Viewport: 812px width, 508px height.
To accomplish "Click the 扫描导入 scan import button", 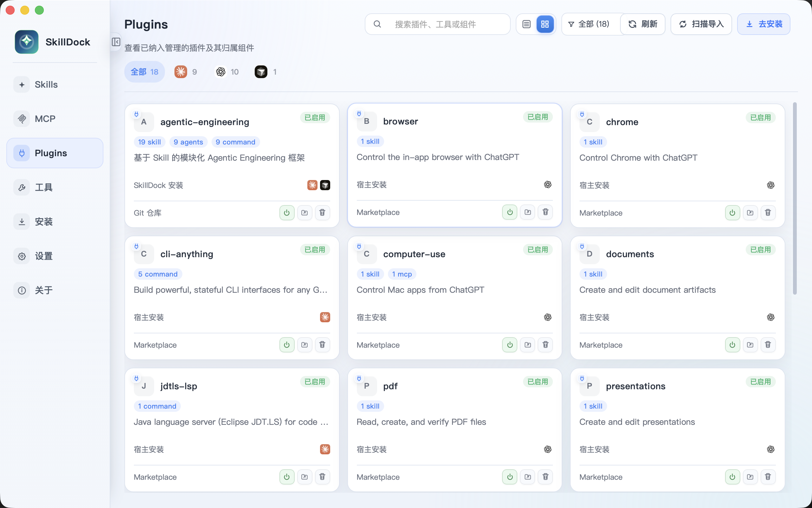I will [701, 24].
